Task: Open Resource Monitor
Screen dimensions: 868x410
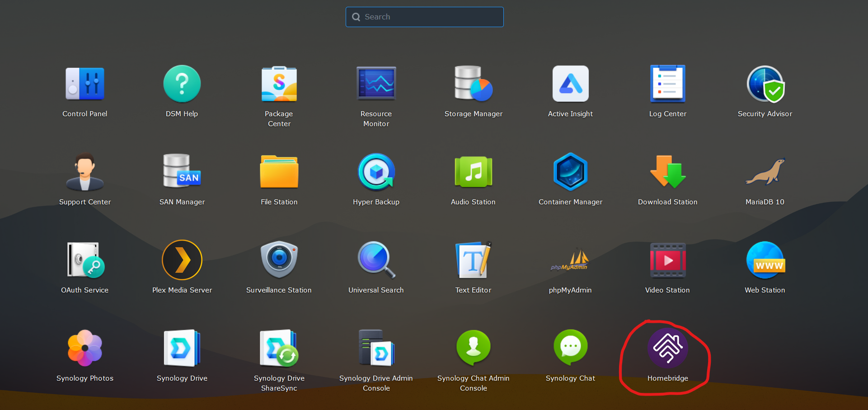Action: click(x=376, y=84)
